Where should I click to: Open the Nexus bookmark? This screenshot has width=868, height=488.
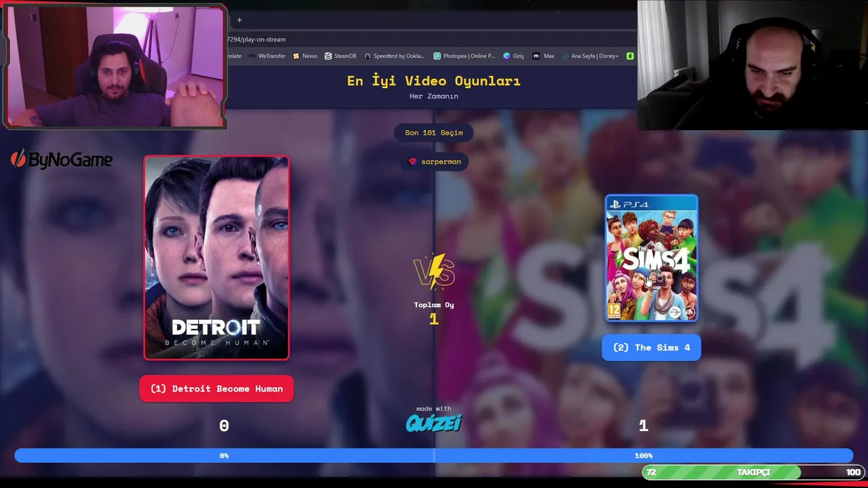pyautogui.click(x=305, y=56)
